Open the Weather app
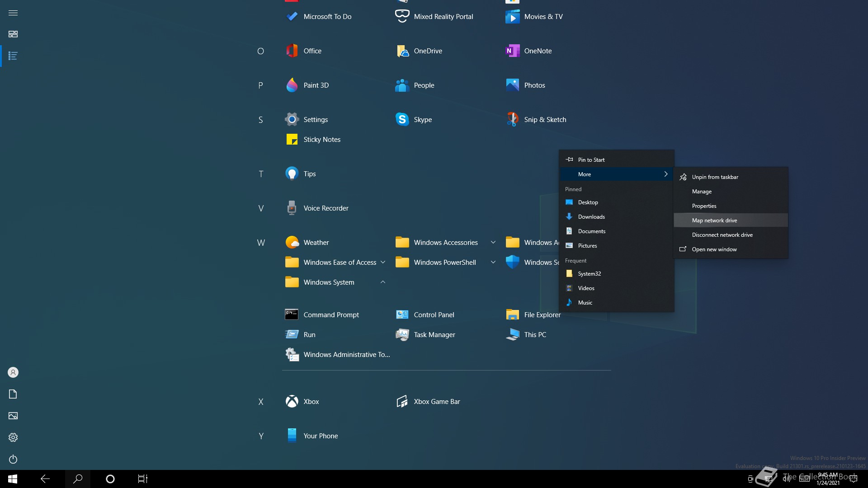This screenshot has width=868, height=488. 307,243
